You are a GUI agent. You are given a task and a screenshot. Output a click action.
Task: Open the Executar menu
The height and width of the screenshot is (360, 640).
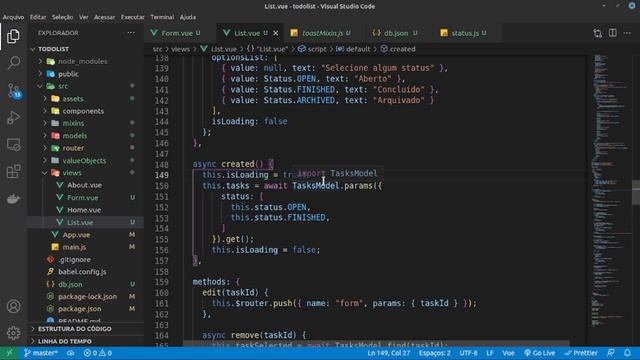133,17
